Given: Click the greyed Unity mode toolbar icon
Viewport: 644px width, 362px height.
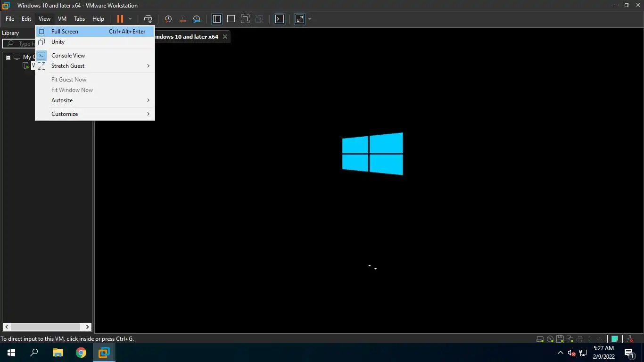Looking at the screenshot, I should 259,19.
